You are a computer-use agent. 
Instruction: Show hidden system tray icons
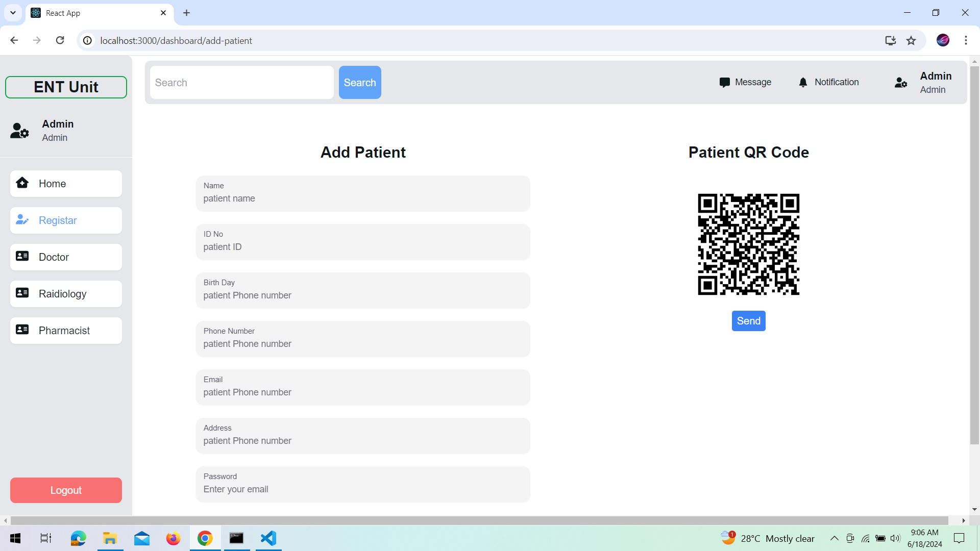pos(834,538)
